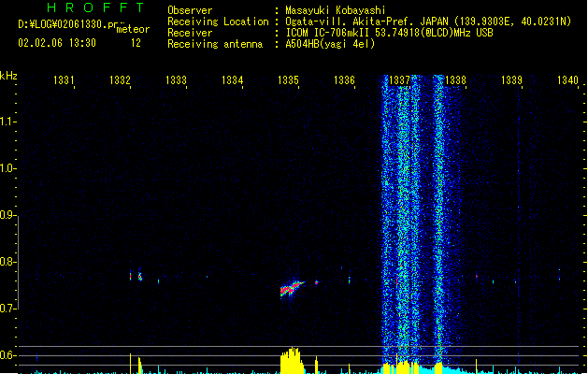Click the red meteor echo near 1335
Image resolution: width=588 pixels, height=374 pixels.
click(292, 289)
